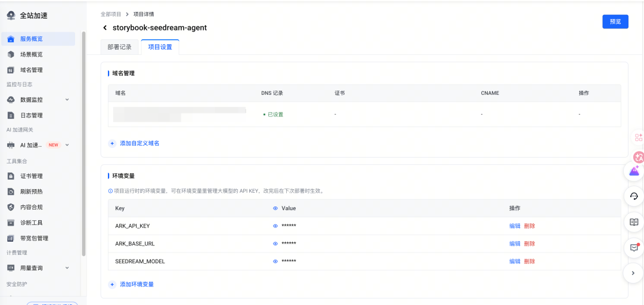The width and height of the screenshot is (644, 305).
Task: Open the documentation book icon on right
Action: [x=634, y=222]
